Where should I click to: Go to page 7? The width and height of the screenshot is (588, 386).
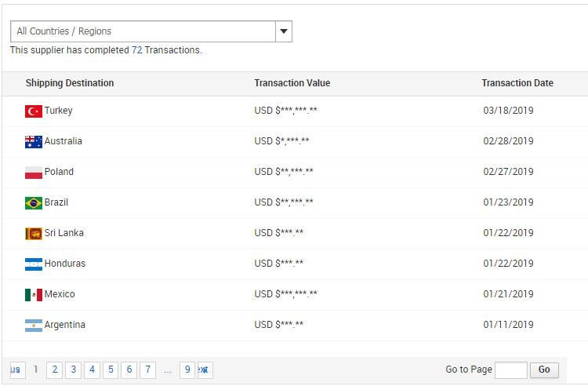147,370
